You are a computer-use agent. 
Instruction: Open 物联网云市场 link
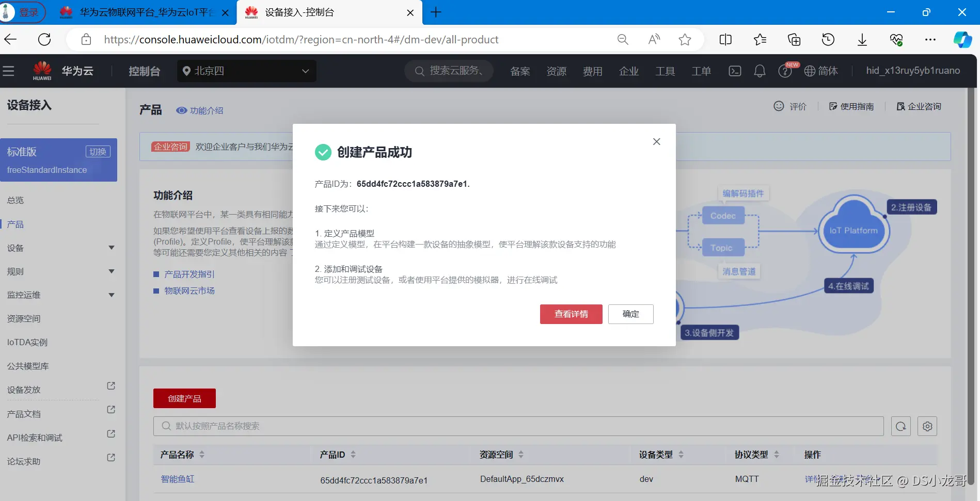point(189,291)
